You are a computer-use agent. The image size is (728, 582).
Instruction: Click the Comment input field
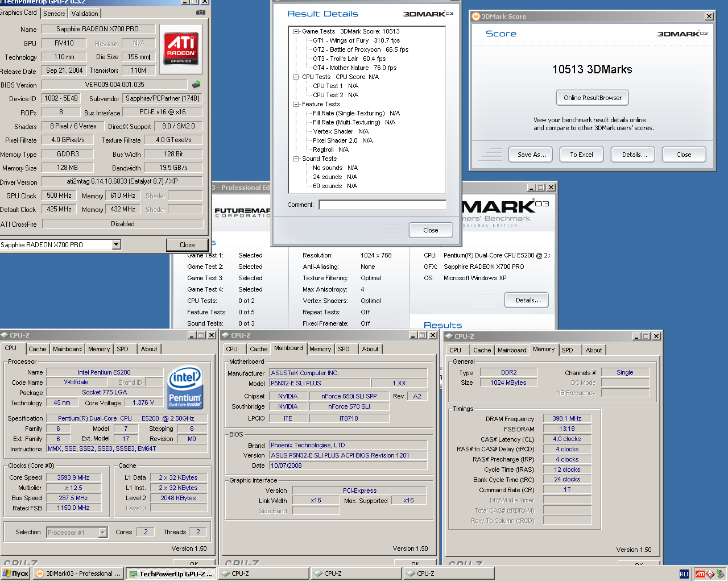point(382,205)
